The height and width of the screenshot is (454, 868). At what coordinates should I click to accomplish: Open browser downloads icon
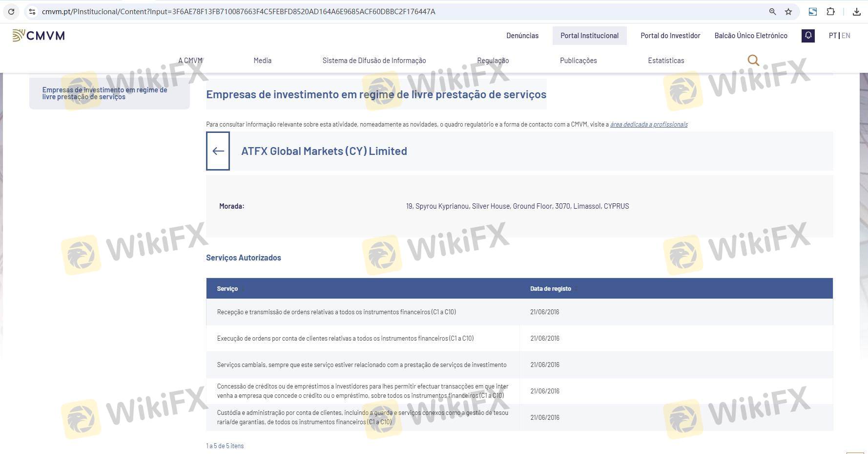(856, 12)
